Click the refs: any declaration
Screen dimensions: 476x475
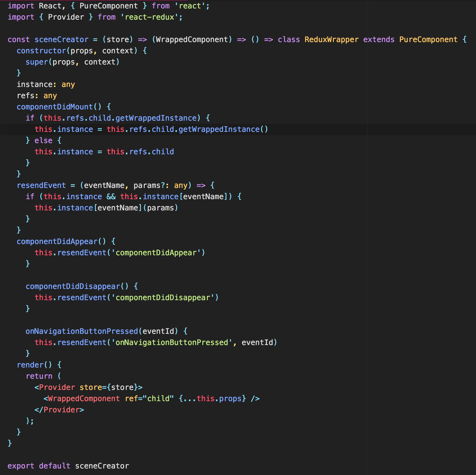coord(36,96)
